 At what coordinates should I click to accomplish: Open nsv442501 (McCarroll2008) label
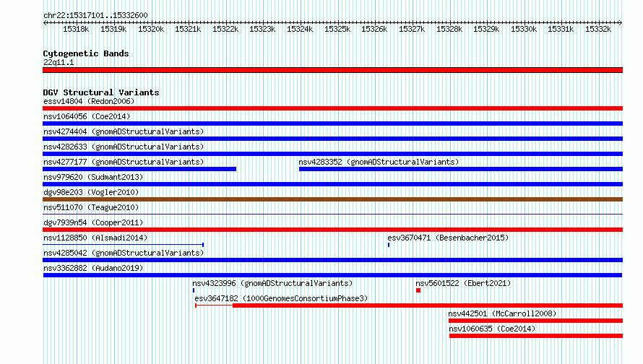point(502,313)
